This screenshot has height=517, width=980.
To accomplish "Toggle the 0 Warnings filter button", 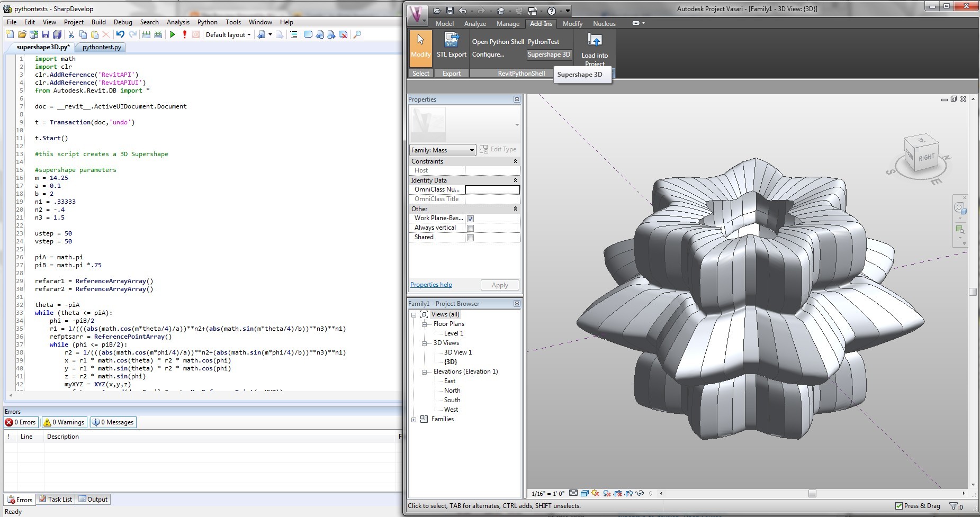I will click(x=64, y=422).
